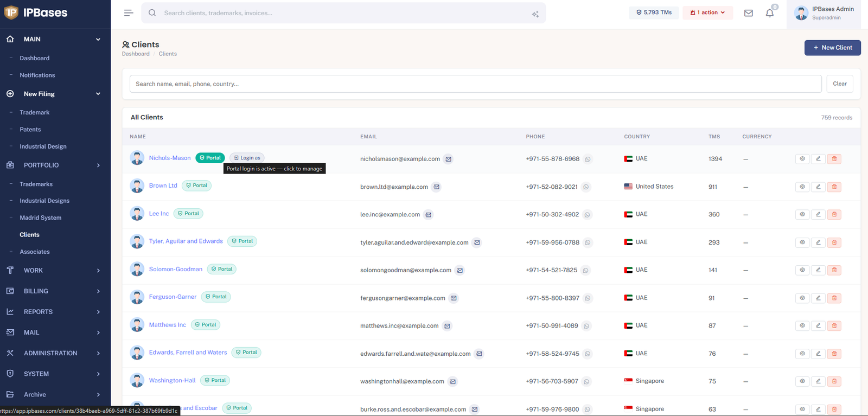
Task: Expand the ADMINISTRATION sidebar section
Action: pyautogui.click(x=55, y=353)
